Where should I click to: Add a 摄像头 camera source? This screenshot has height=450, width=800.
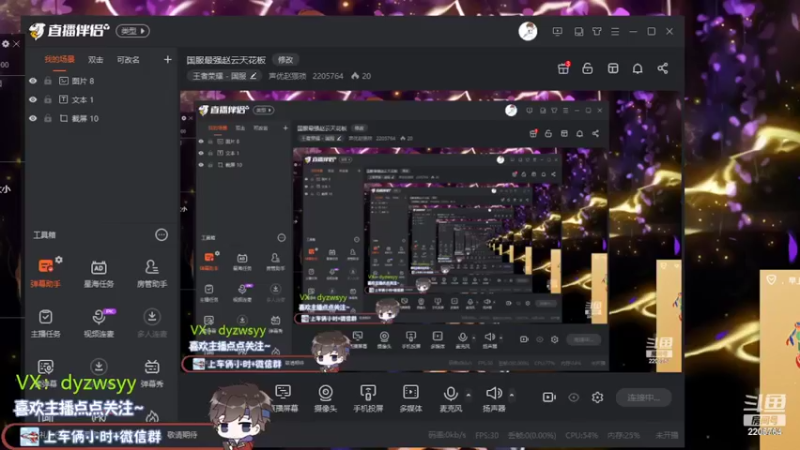click(325, 398)
